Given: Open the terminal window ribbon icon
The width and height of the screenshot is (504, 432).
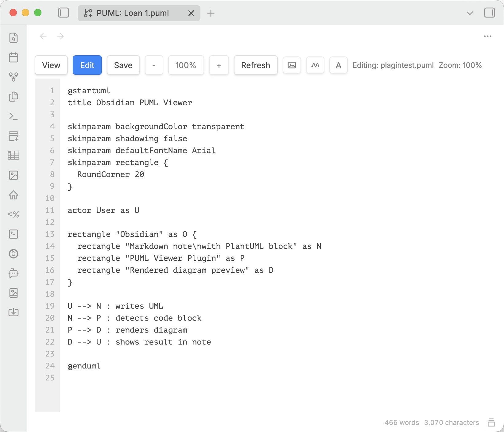Looking at the screenshot, I should pos(14,234).
